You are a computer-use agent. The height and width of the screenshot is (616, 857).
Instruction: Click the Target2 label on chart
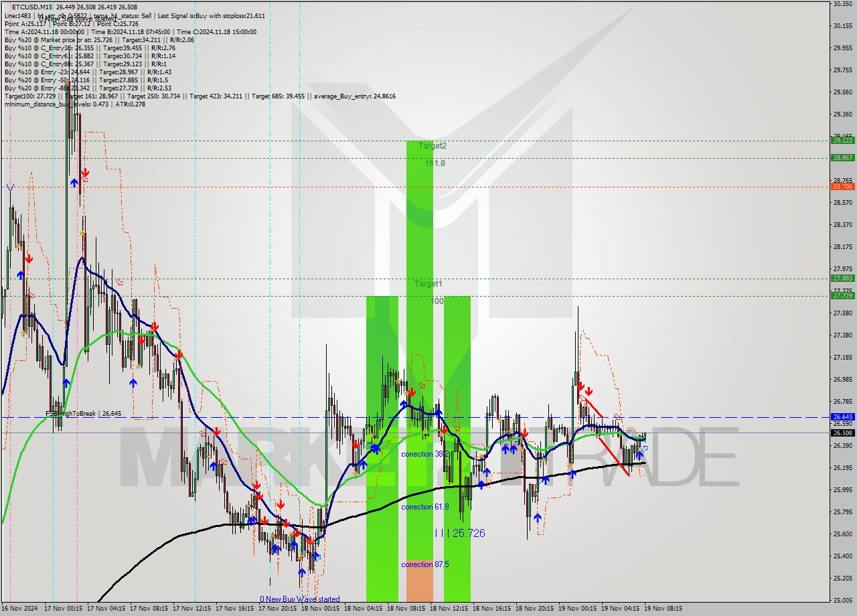point(433,145)
